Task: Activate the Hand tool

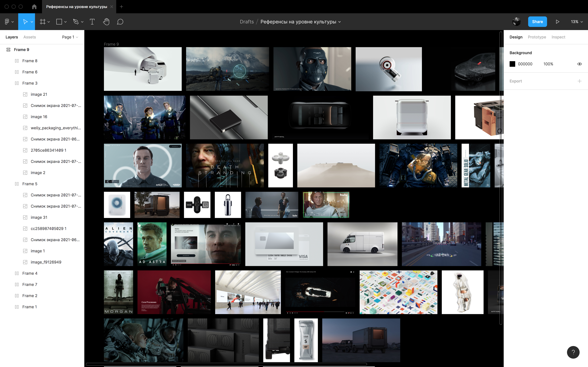Action: [106, 22]
